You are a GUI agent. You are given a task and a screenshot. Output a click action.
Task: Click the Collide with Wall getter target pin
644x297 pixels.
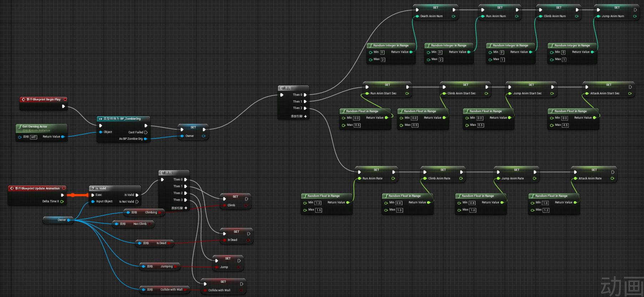tap(144, 289)
